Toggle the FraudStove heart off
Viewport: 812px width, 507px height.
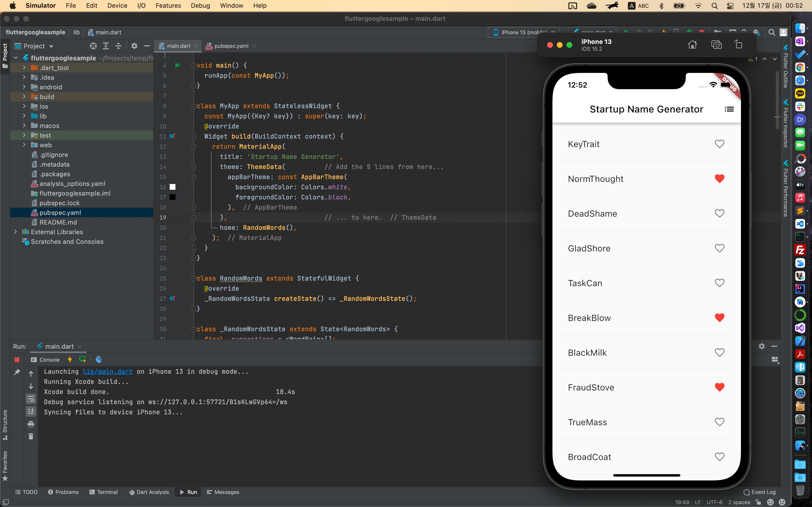[719, 387]
